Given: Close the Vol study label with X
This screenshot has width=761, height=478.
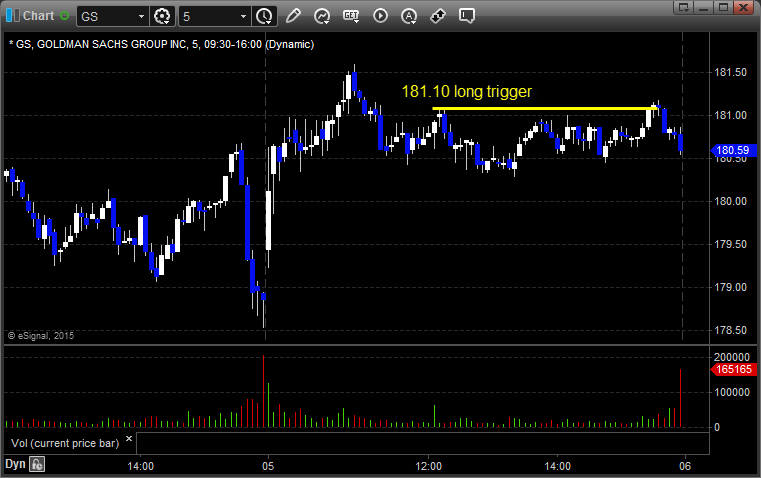Looking at the screenshot, I should [129, 439].
